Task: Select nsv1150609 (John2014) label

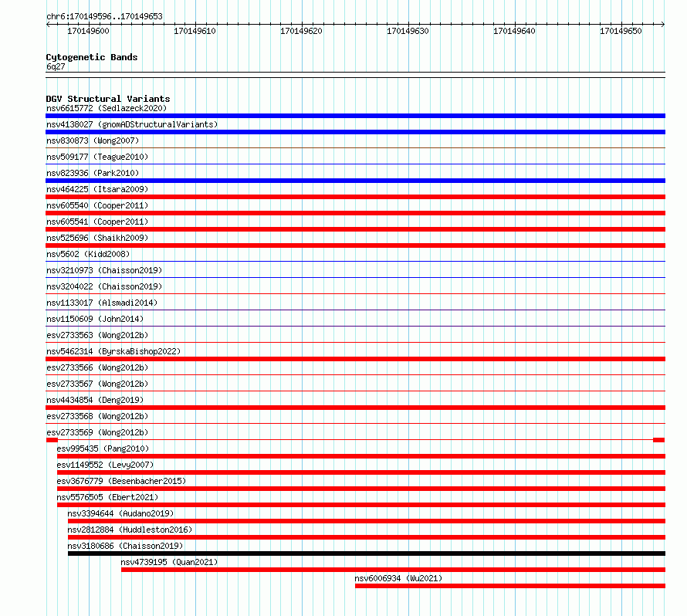Action: coord(95,319)
